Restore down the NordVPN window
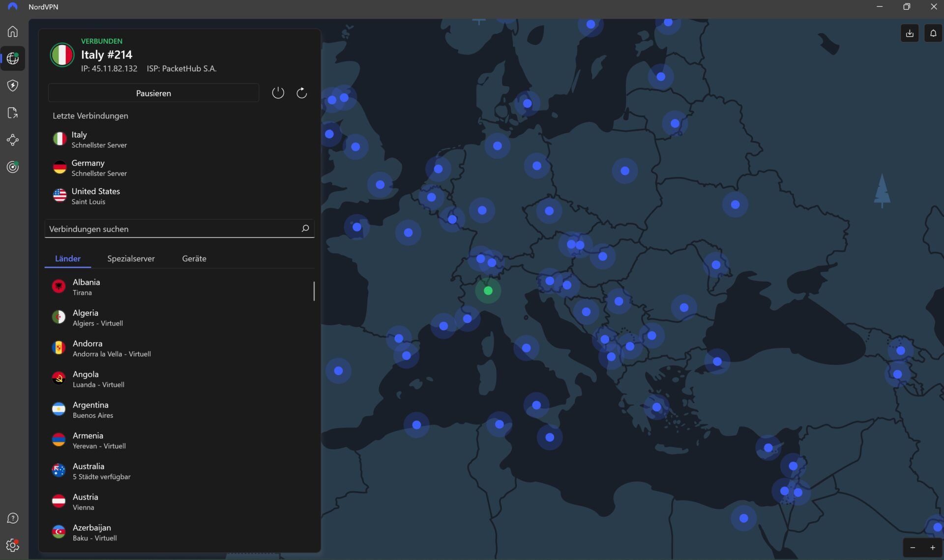The height and width of the screenshot is (560, 944). 907,7
